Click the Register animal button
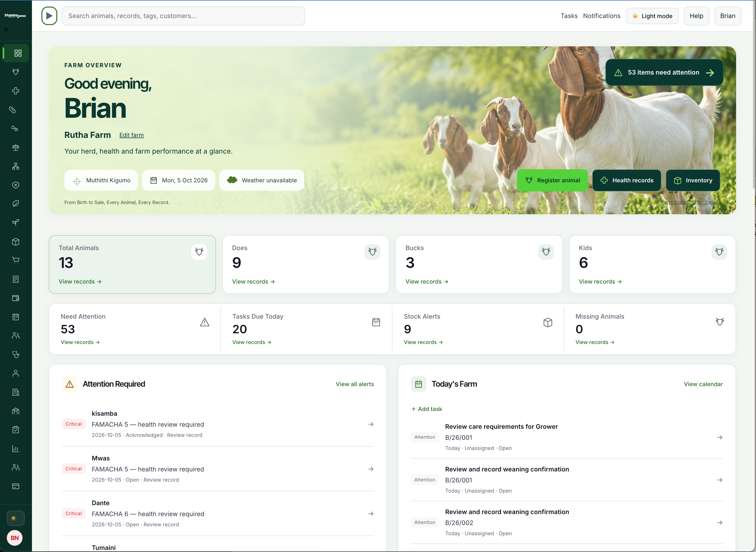This screenshot has width=756, height=552. tap(552, 181)
